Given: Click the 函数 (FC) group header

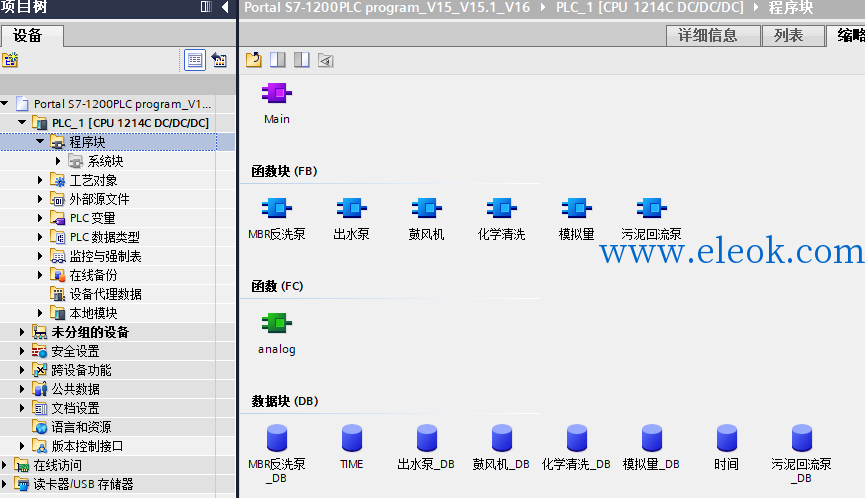Looking at the screenshot, I should click(x=277, y=286).
